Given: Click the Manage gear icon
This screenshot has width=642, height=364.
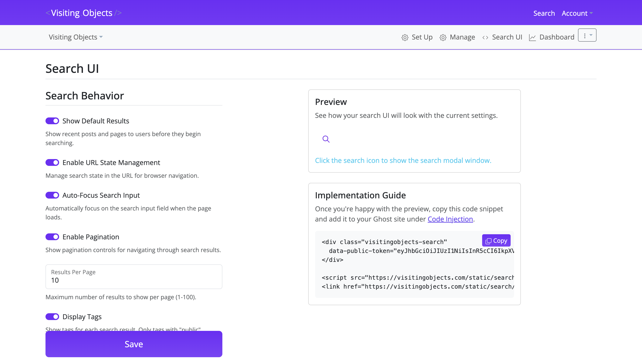Looking at the screenshot, I should click(443, 37).
